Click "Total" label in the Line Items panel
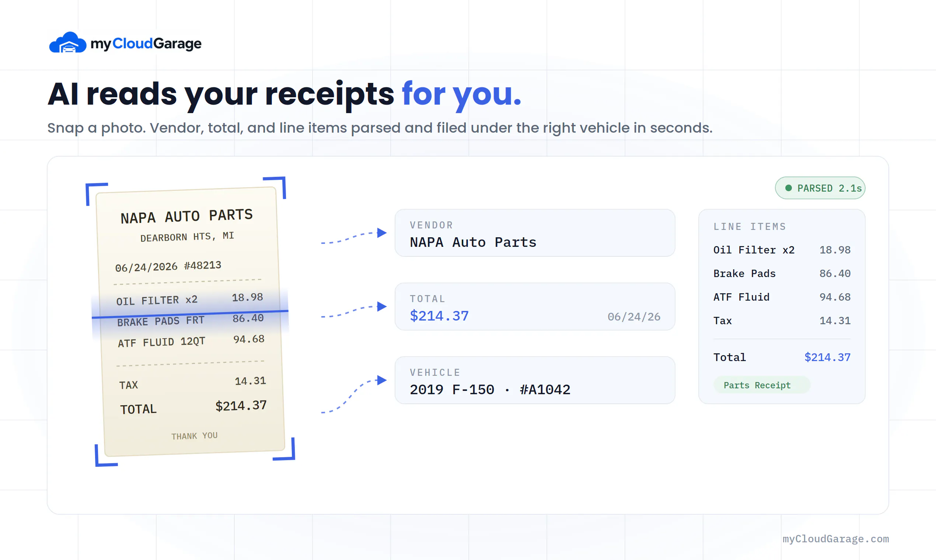 (730, 357)
